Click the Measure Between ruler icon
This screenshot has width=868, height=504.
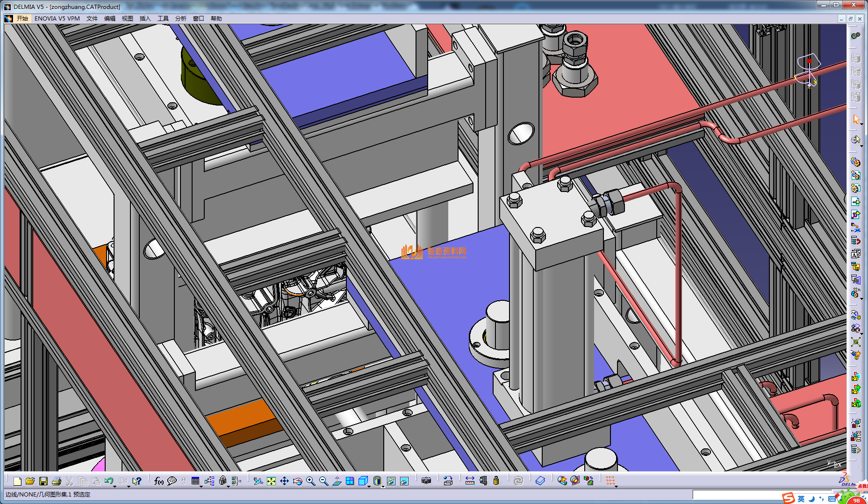[x=470, y=481]
